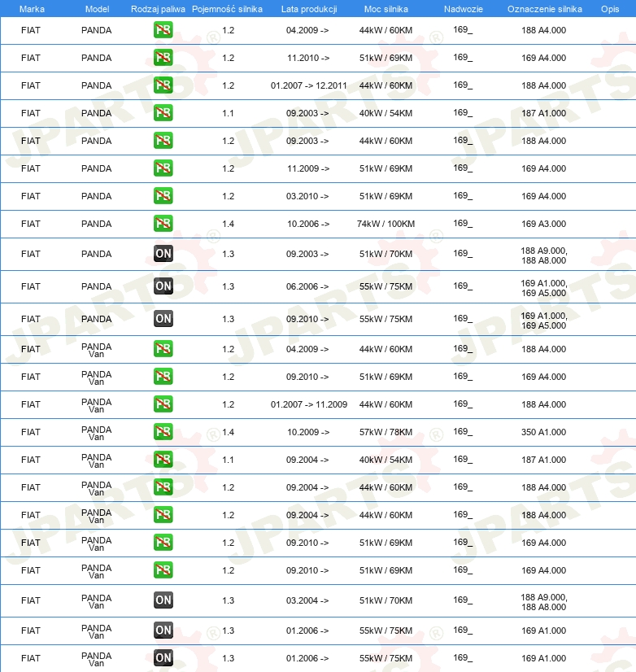Click 'FIAT' in the 74kW / 100KM row
The width and height of the screenshot is (636, 672).
[31, 224]
